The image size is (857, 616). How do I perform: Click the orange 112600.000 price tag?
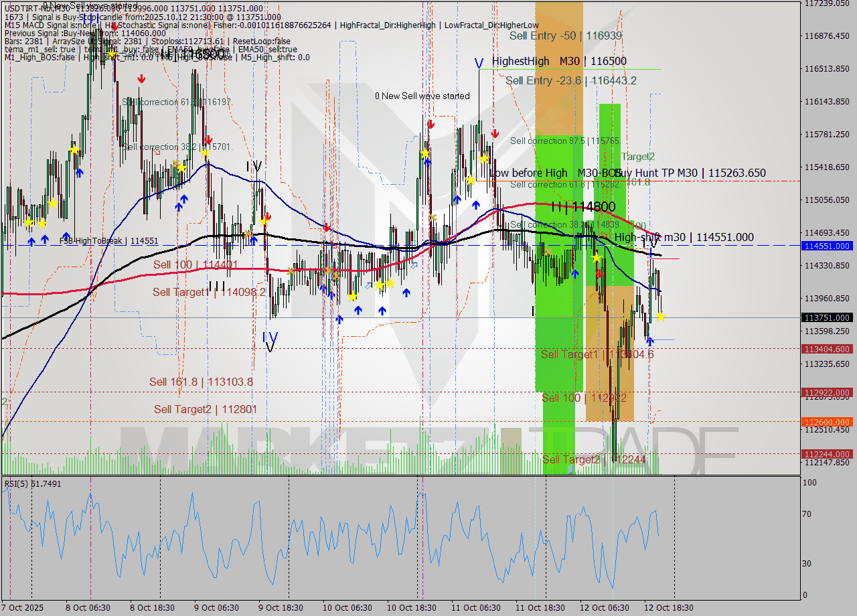[828, 422]
